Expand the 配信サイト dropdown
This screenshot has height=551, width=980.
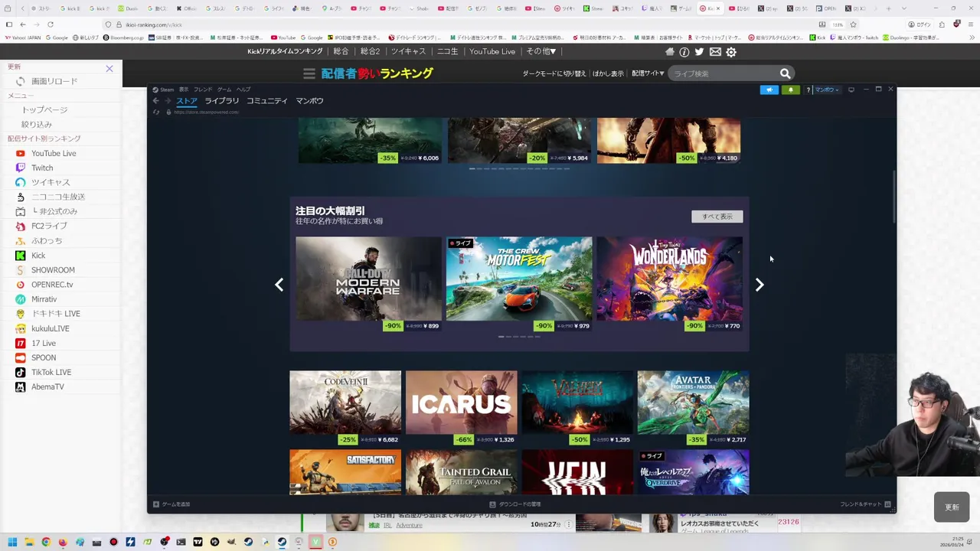point(648,73)
